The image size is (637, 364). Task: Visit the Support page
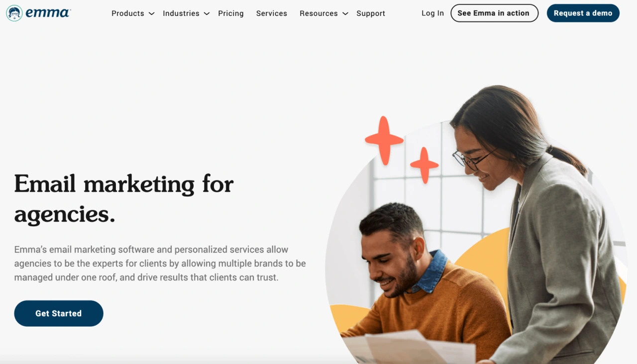[x=371, y=13]
